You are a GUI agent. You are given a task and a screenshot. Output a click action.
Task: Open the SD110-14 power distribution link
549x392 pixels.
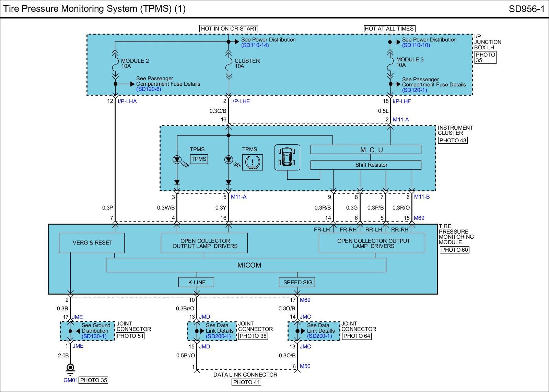[x=255, y=45]
